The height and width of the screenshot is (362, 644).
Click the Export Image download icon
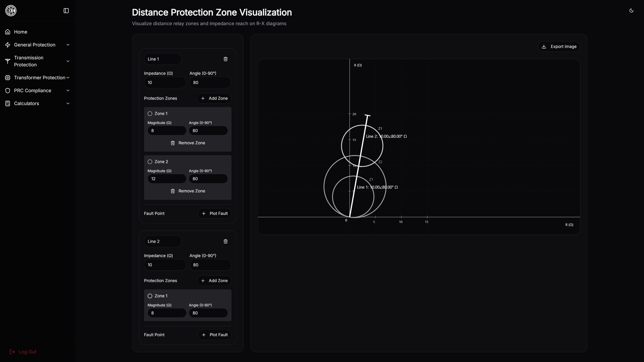point(544,47)
